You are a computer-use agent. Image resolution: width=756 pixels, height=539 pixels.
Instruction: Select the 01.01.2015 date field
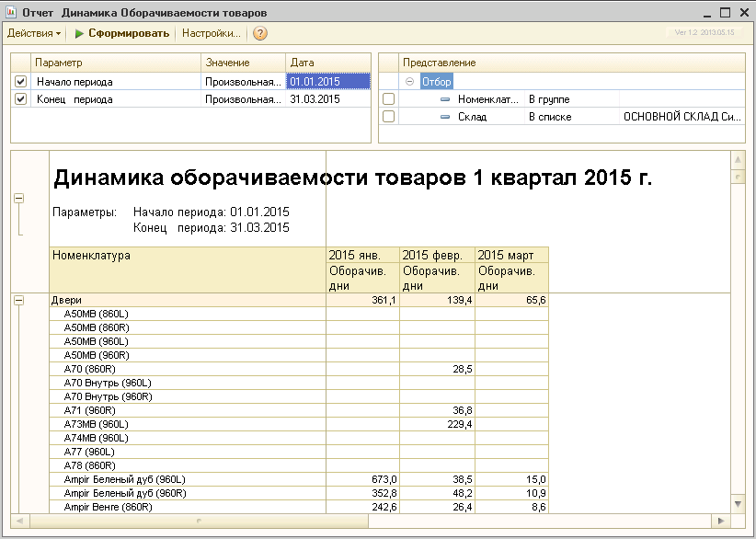tap(327, 82)
